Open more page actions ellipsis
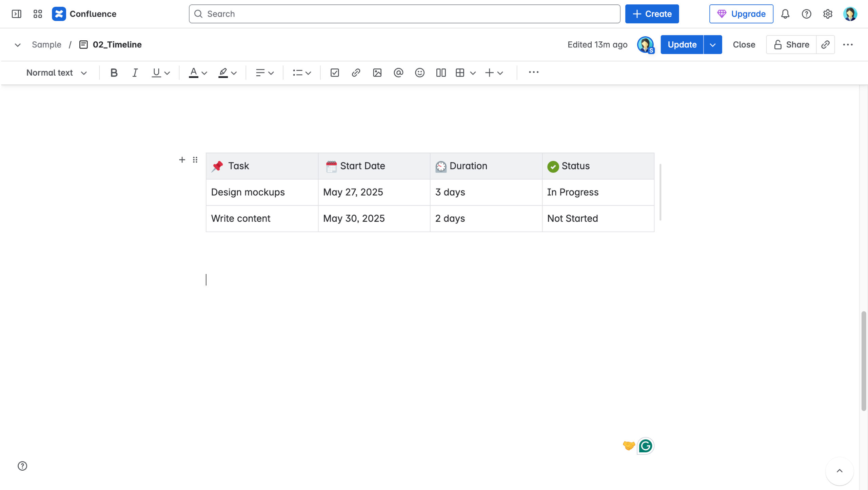Screen dimensions: 868x490 848,44
